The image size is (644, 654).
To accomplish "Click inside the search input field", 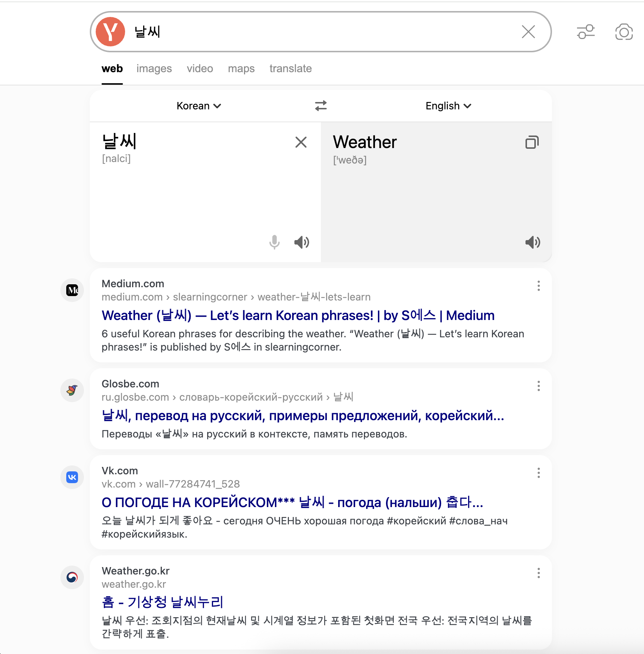I will [294, 32].
